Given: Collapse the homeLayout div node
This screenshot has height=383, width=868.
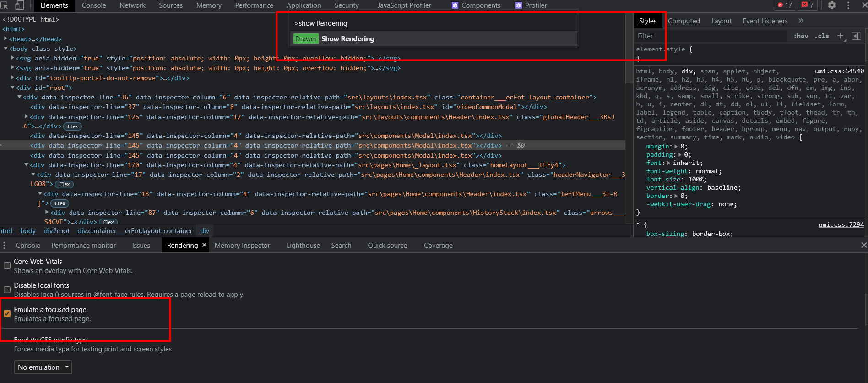Looking at the screenshot, I should tap(27, 165).
